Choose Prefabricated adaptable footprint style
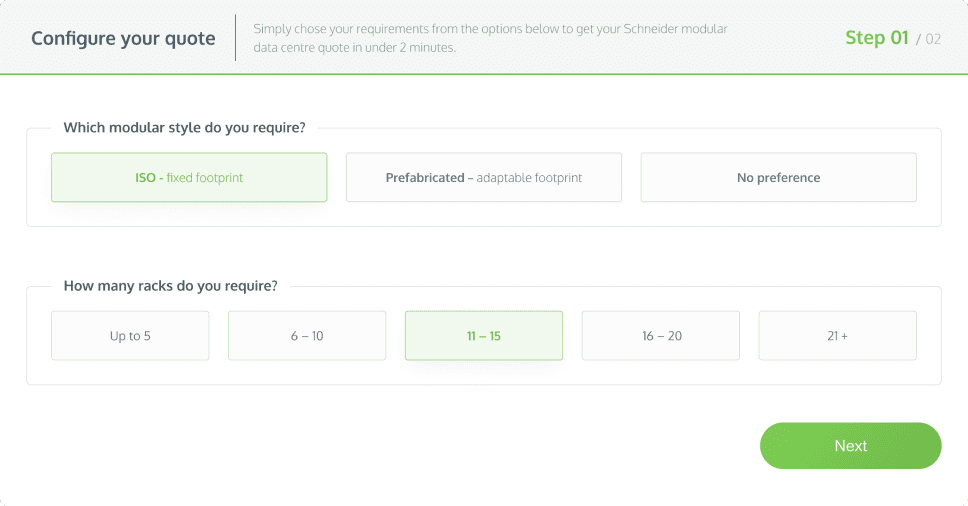Viewport: 968px width, 506px height. (x=483, y=177)
